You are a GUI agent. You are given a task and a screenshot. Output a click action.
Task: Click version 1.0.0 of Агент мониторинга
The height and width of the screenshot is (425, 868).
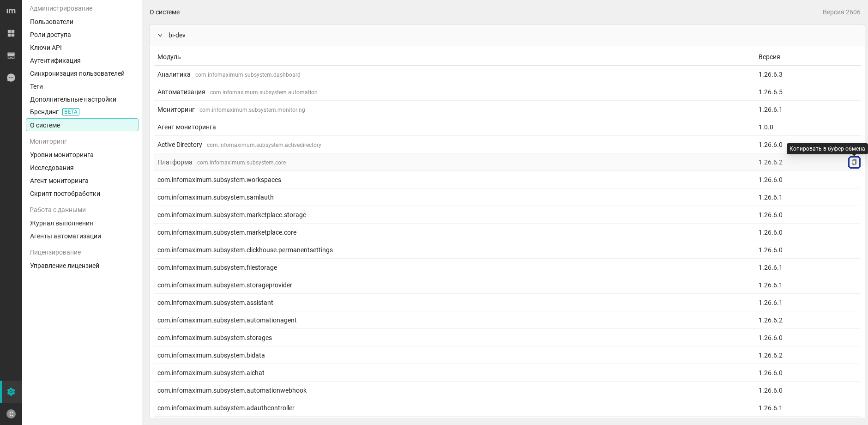(x=766, y=127)
